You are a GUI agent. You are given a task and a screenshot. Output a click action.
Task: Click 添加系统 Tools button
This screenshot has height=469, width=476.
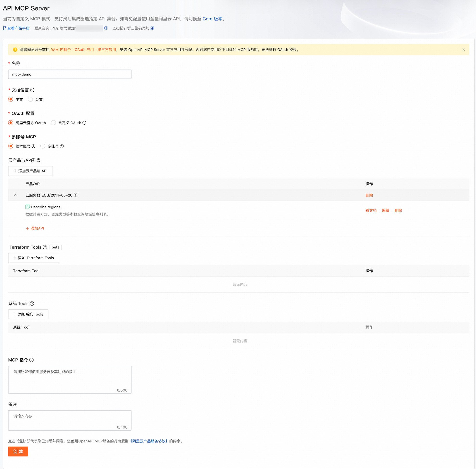pos(28,314)
